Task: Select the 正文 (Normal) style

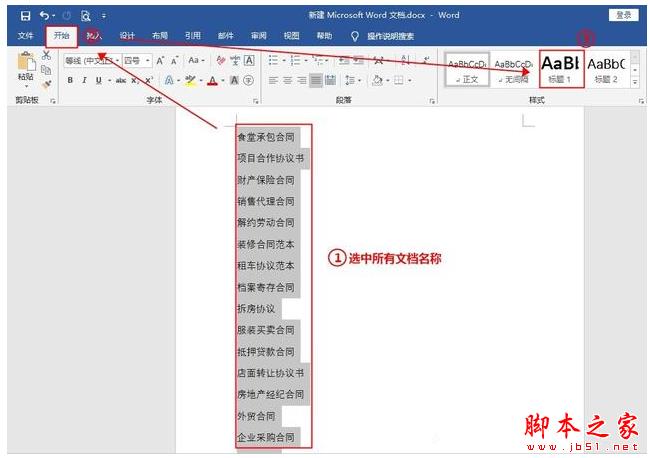Action: click(467, 70)
